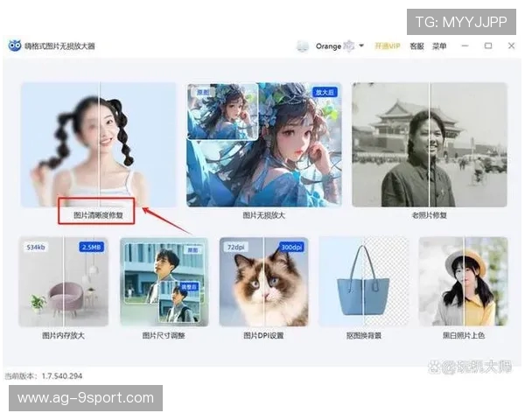
Task: Click the badge icon after Orange username
Action: (349, 45)
